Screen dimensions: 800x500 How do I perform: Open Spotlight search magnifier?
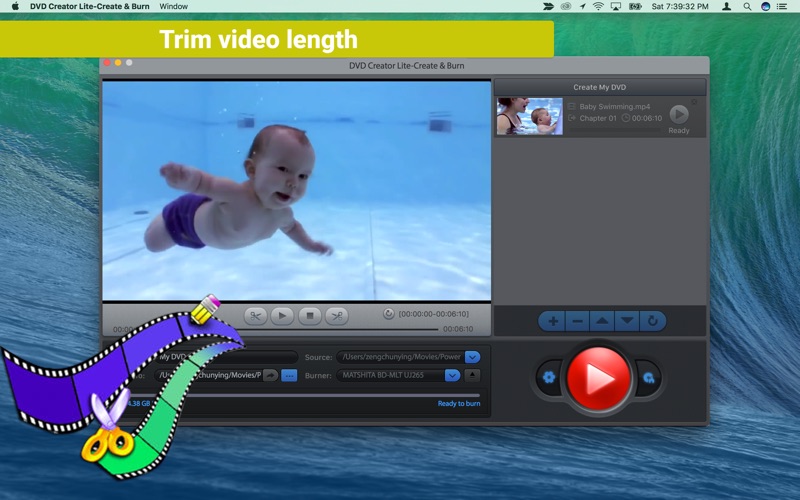(x=747, y=7)
